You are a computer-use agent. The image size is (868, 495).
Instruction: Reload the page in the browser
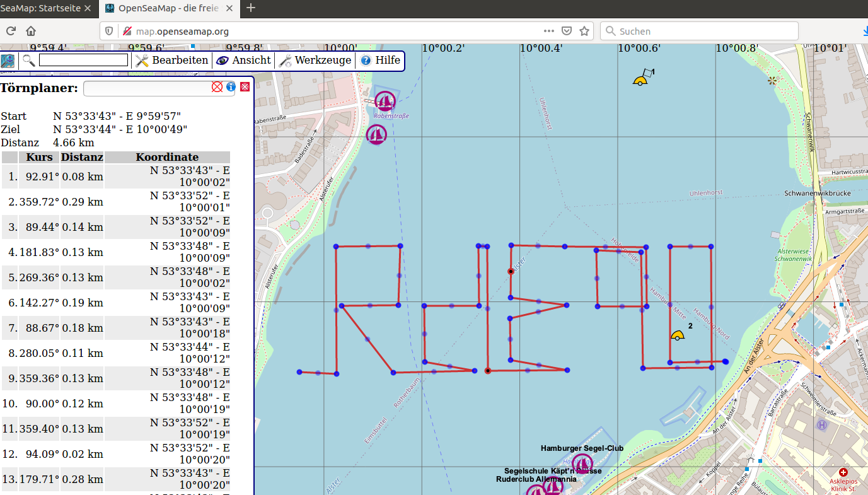(x=11, y=31)
